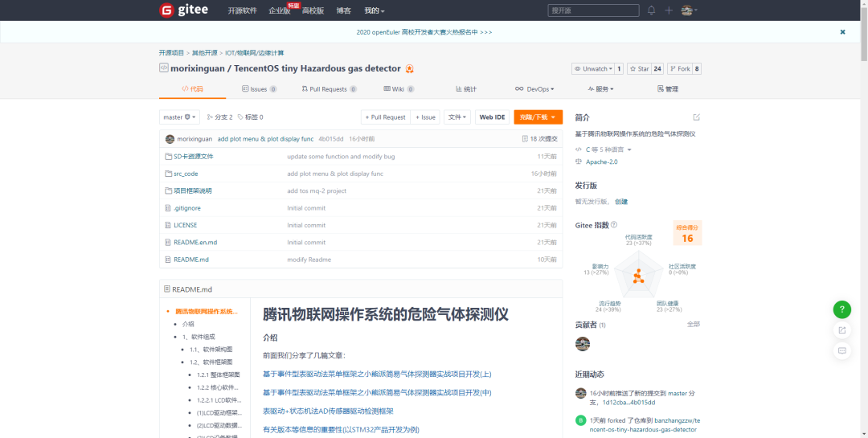Open 开源软件 in top navigation
This screenshot has width=868, height=438.
pyautogui.click(x=243, y=10)
